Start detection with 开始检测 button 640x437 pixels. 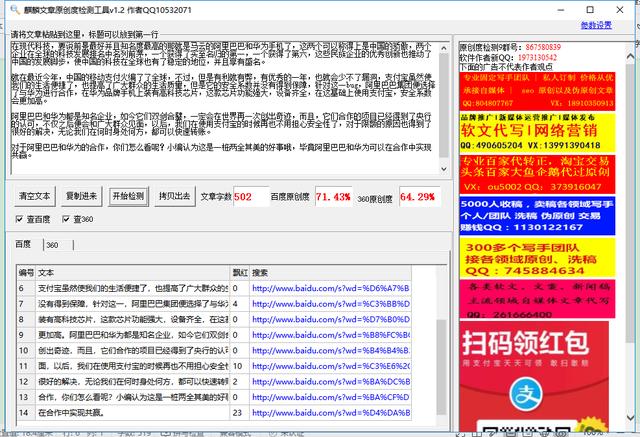129,196
